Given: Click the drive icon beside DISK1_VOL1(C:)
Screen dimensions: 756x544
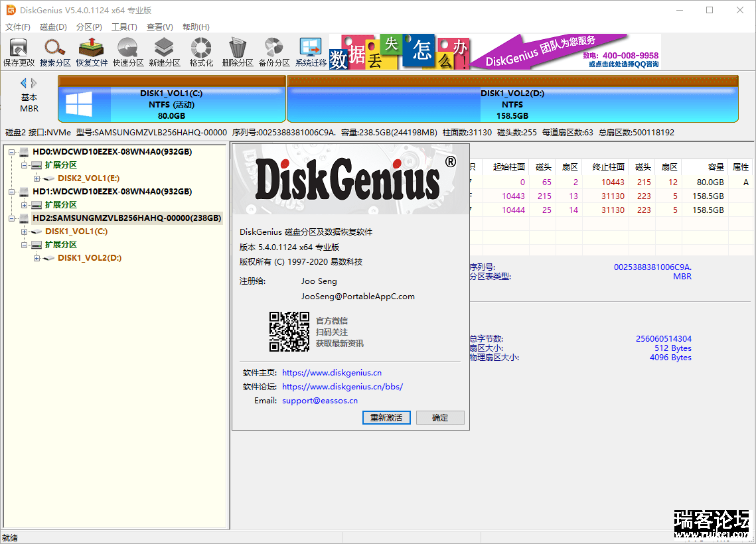Looking at the screenshot, I should pos(37,232).
